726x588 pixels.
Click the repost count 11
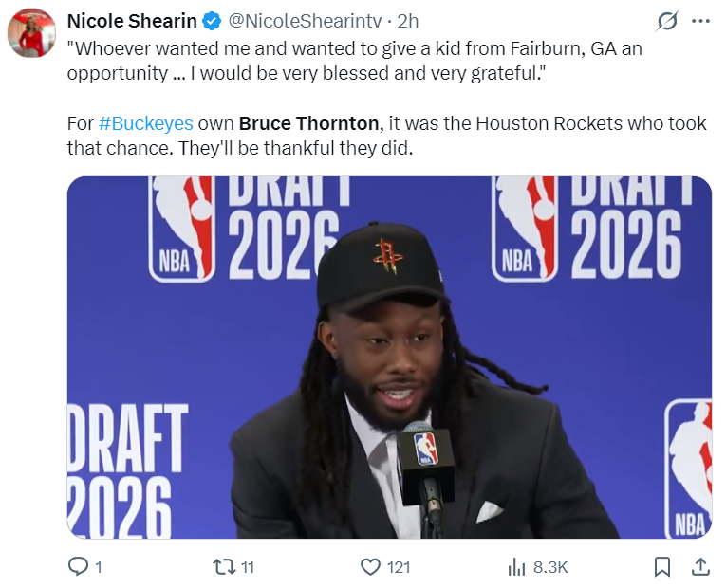pos(248,567)
